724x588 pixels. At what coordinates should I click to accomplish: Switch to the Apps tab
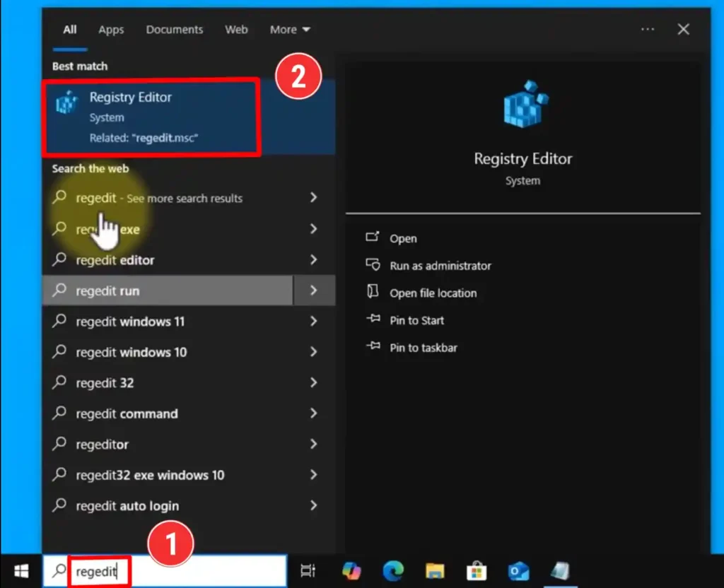110,29
